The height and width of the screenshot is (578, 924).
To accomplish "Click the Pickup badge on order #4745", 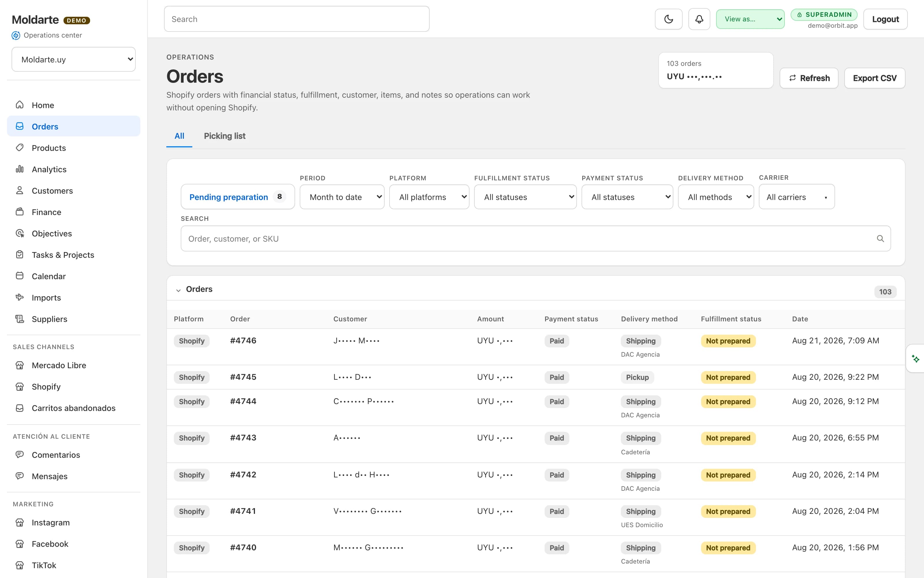I will (x=637, y=377).
